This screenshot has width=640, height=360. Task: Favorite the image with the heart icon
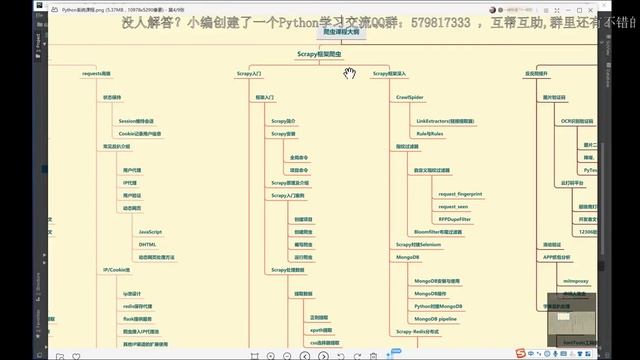[76, 356]
